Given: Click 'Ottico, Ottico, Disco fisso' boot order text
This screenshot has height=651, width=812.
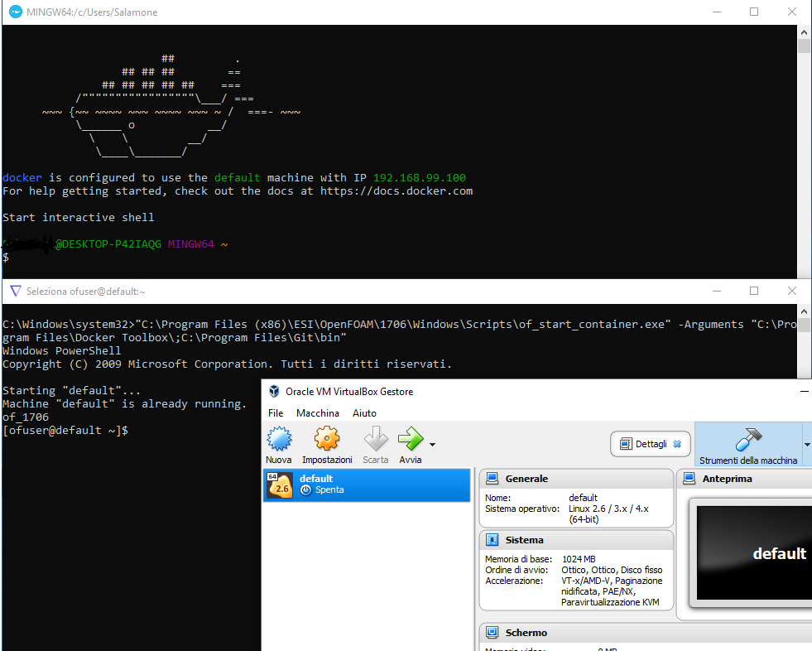Looking at the screenshot, I should [x=613, y=570].
